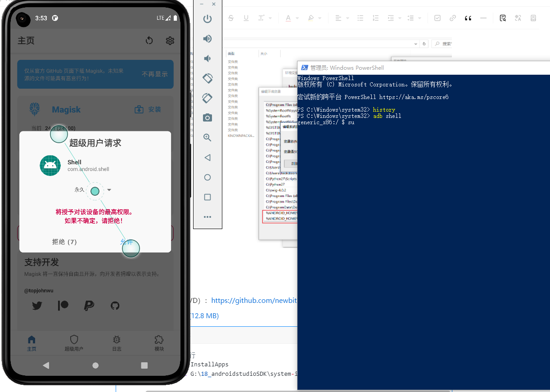Click the PowerShell window title bar
This screenshot has width=550, height=392.
pyautogui.click(x=424, y=68)
